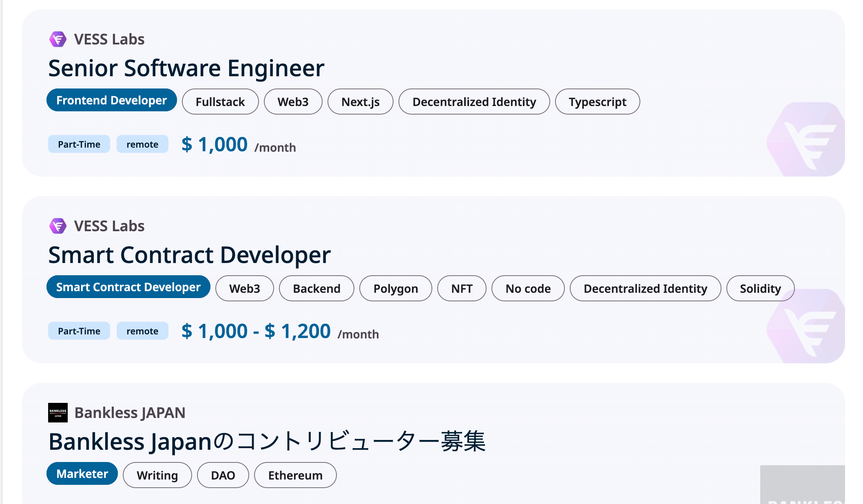Click Part-Time badge on Senior Software Engineer card
This screenshot has width=863, height=504.
tap(79, 144)
